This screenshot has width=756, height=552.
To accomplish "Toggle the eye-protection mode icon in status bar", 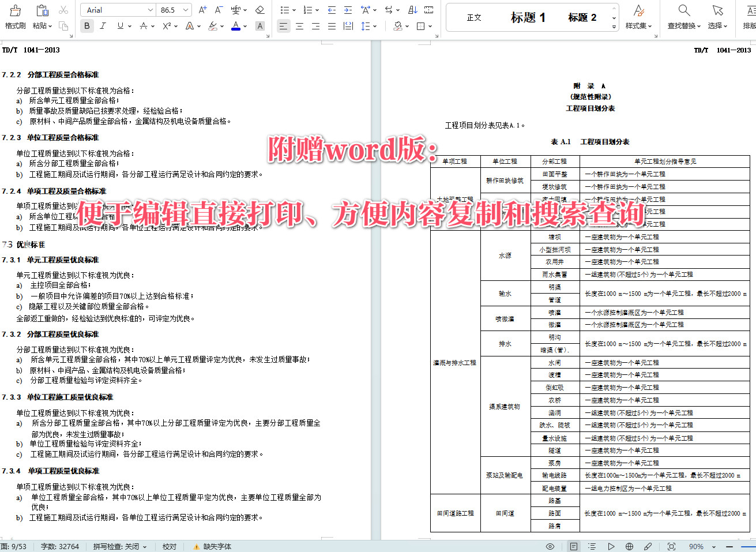I will coord(550,546).
